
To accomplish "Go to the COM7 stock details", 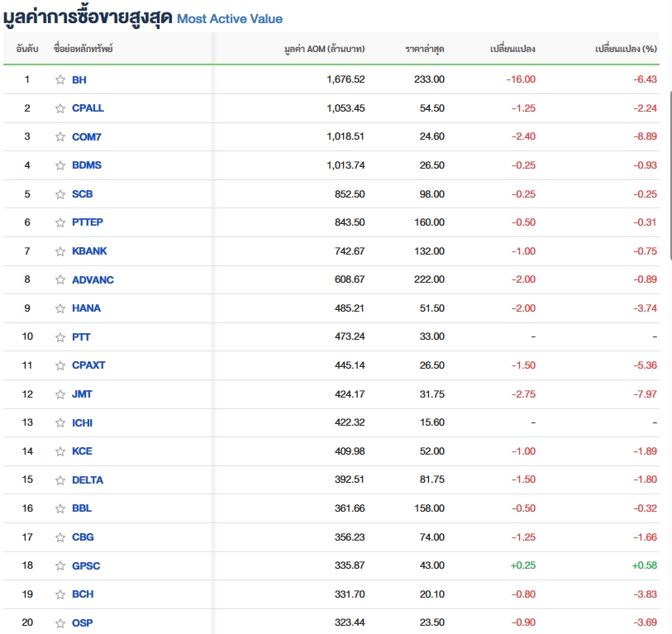I will point(87,136).
